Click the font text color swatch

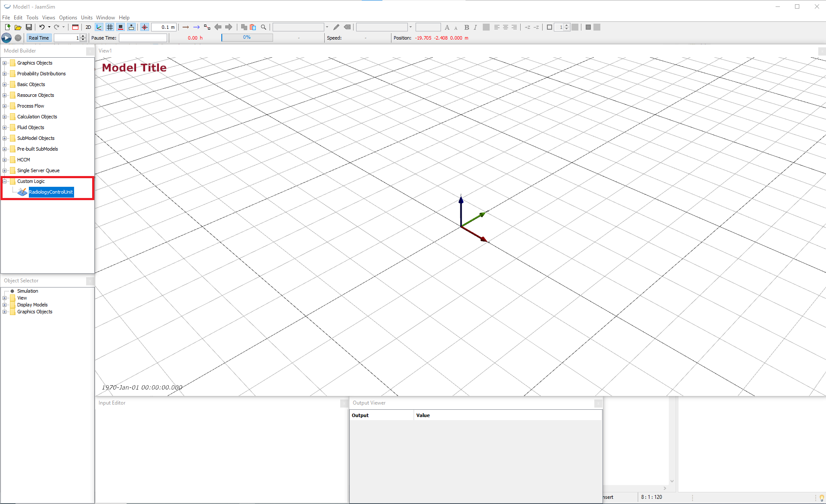point(486,27)
